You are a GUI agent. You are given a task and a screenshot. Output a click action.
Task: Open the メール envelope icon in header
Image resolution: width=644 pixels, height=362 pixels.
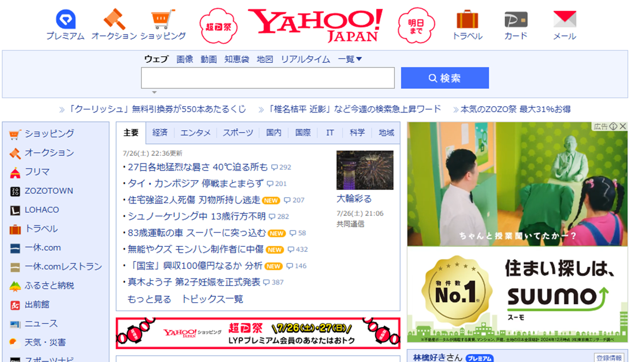click(x=565, y=20)
